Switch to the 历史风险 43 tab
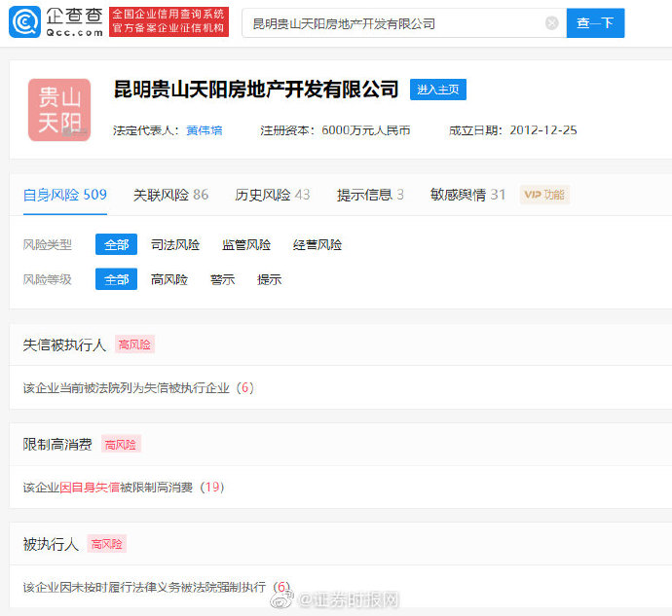The width and height of the screenshot is (672, 616). tap(272, 195)
